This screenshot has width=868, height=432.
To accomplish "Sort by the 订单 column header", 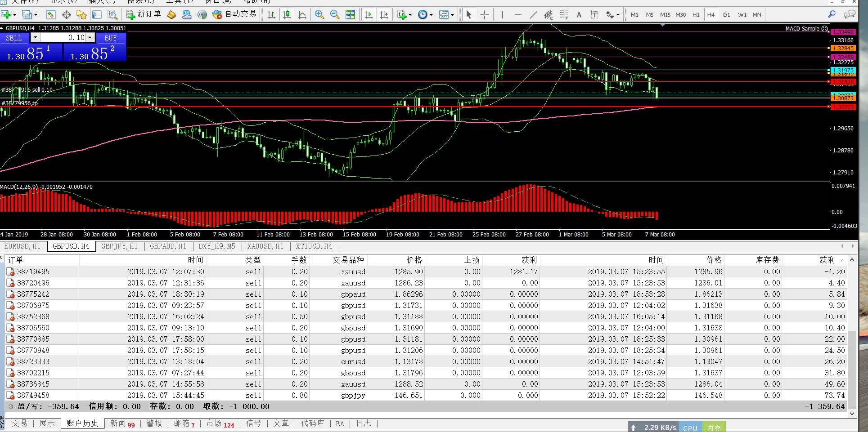I will coord(42,260).
